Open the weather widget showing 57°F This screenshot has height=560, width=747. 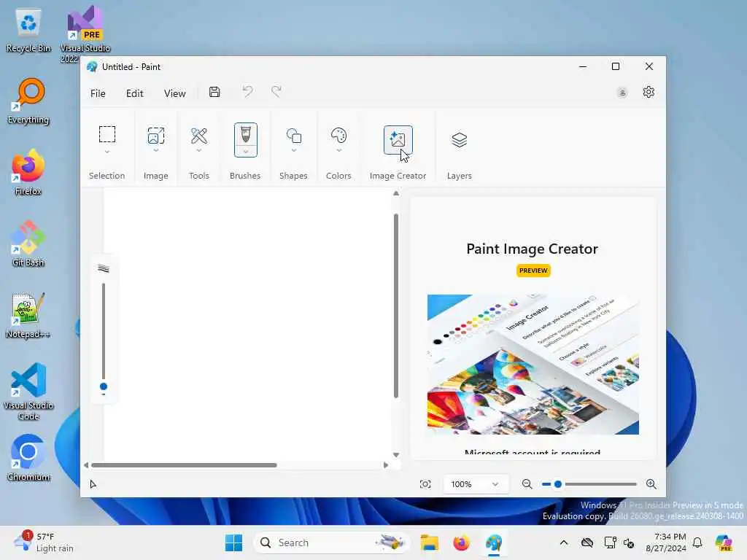44,542
